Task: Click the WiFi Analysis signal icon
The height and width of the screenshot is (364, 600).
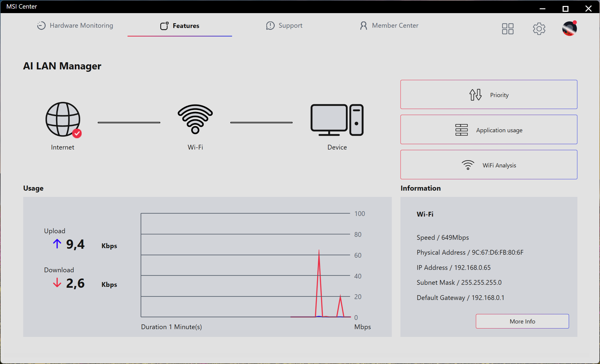Action: point(468,165)
